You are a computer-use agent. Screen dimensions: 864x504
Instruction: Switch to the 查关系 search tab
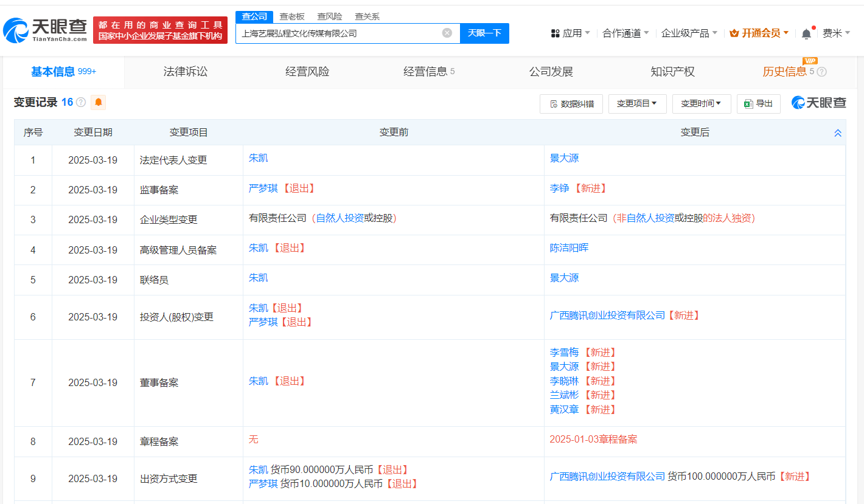coord(368,16)
